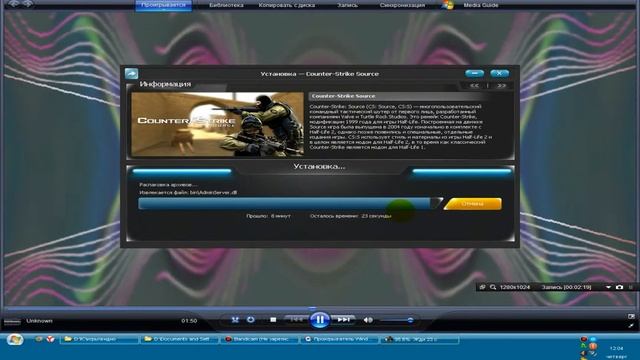Viewport: 640px width, 360px height.
Task: Go to previous track in the player
Action: point(297,320)
